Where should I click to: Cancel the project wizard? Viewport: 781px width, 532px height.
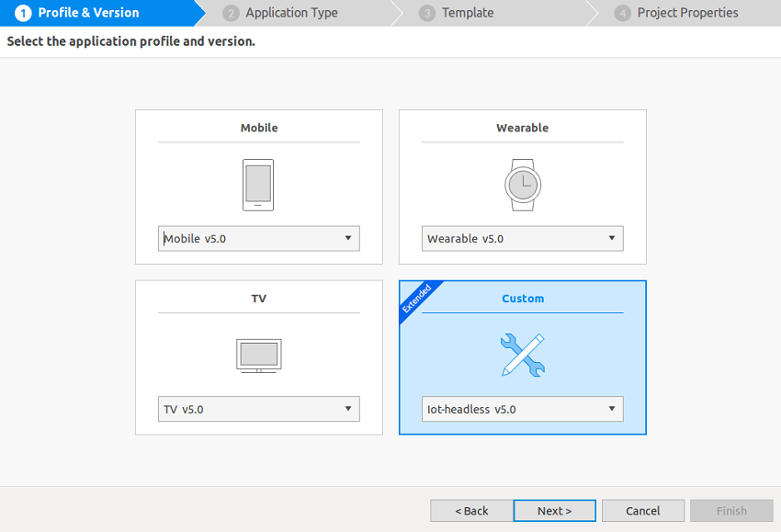[642, 510]
